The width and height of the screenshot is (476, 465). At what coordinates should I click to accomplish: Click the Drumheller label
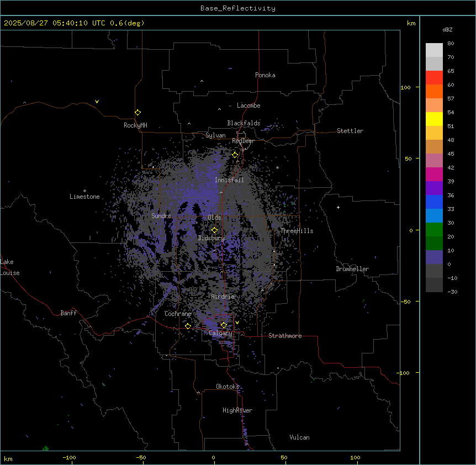pyautogui.click(x=352, y=269)
